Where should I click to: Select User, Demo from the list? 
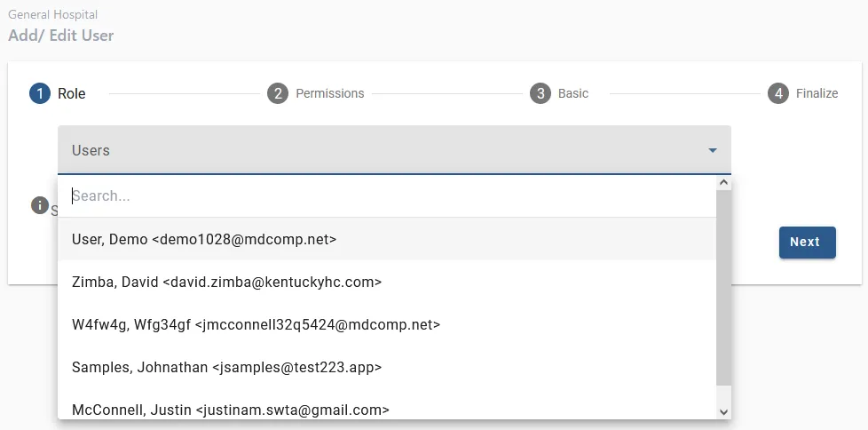204,239
